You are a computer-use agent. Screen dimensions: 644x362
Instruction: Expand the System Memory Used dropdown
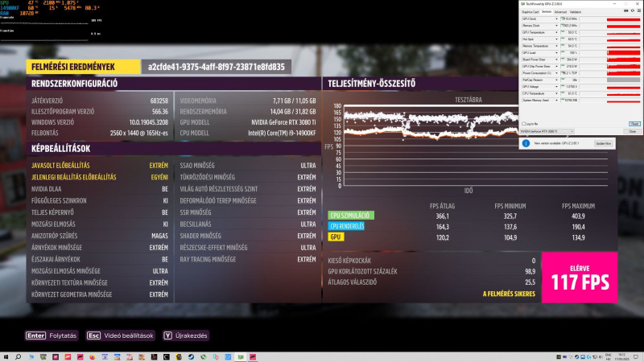click(x=556, y=100)
